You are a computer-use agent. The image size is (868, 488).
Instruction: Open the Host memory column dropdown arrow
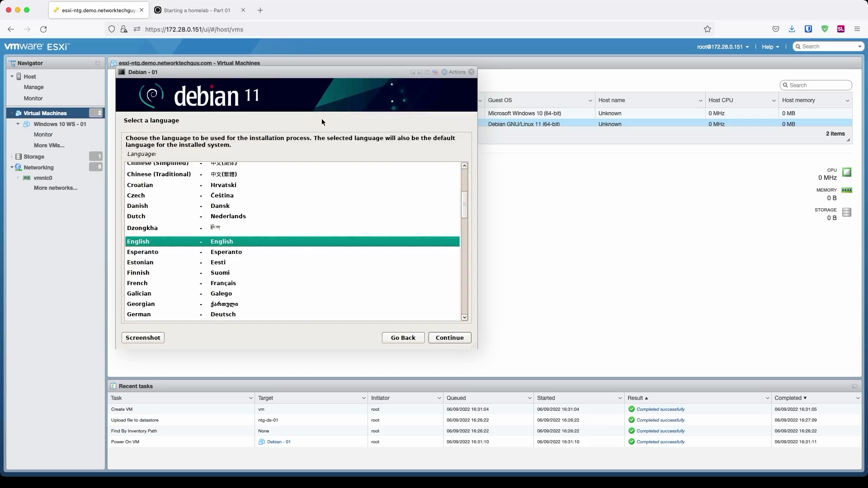click(847, 101)
